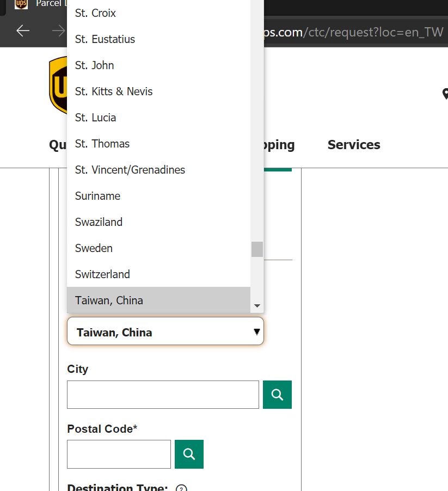
Task: Select St. Vincent/Grenadines in the list
Action: click(x=130, y=170)
